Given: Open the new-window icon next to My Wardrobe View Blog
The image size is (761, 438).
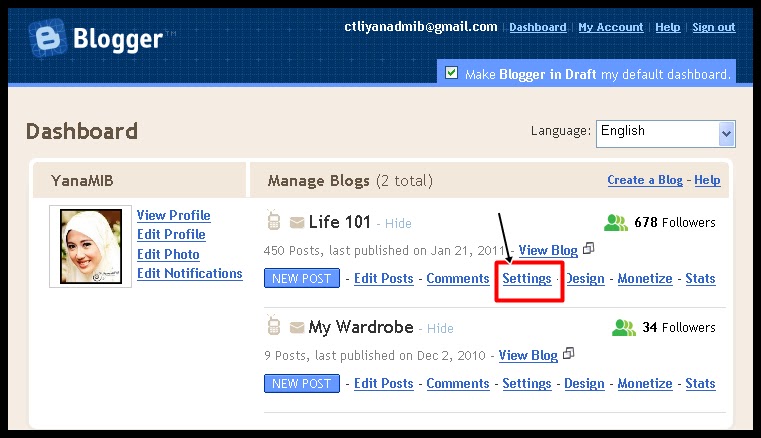Looking at the screenshot, I should pyautogui.click(x=568, y=354).
